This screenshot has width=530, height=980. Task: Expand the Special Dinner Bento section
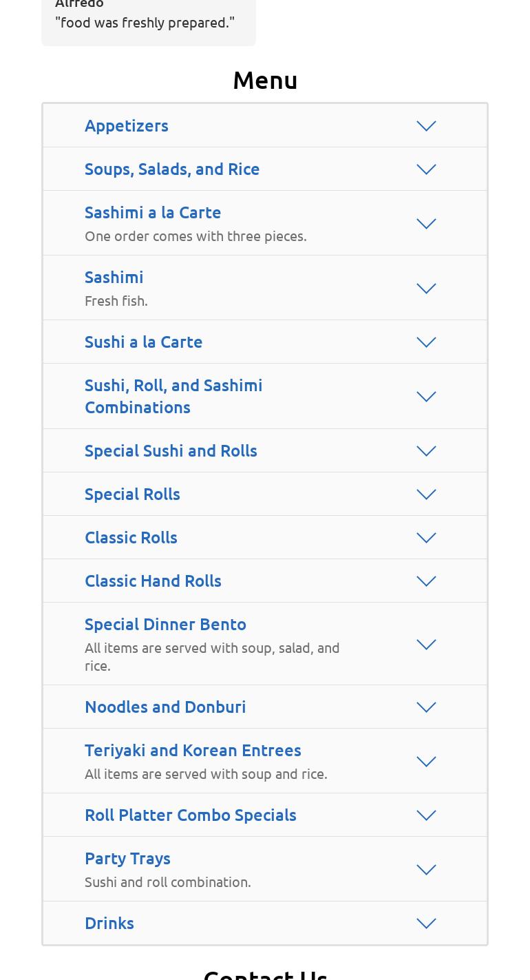(x=165, y=624)
